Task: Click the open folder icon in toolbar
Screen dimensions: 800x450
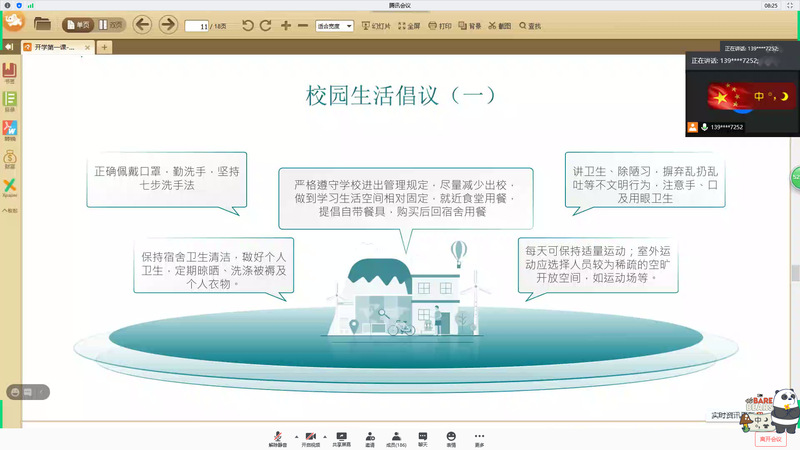Action: click(42, 24)
